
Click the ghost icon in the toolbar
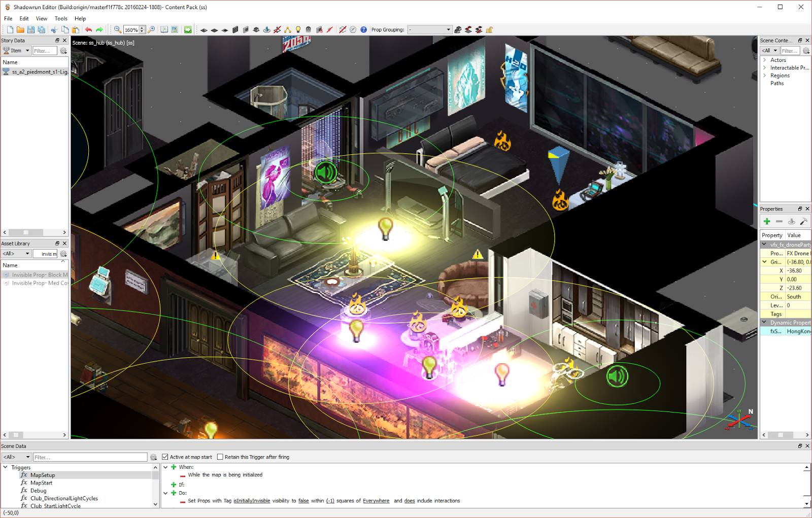309,30
